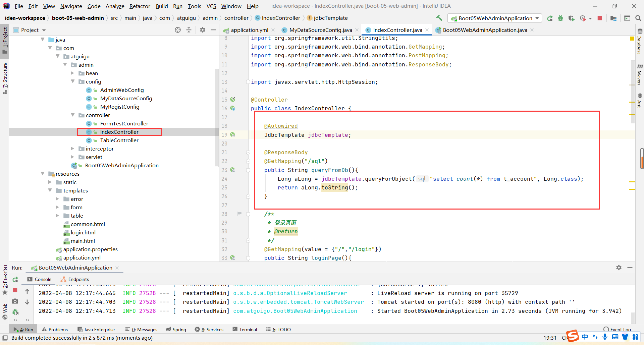Stop the running application in top toolbar

click(600, 18)
